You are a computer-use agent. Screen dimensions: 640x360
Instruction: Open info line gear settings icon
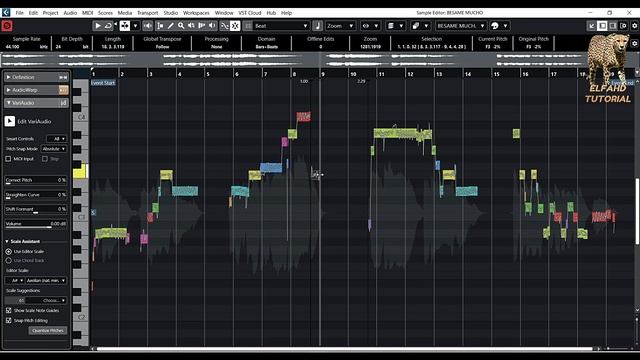click(635, 43)
